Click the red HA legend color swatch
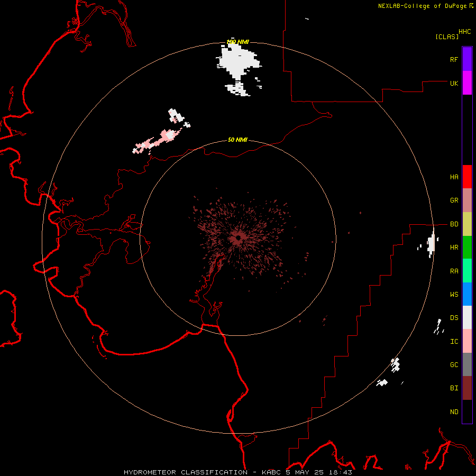This screenshot has height=476, width=476. (x=467, y=177)
